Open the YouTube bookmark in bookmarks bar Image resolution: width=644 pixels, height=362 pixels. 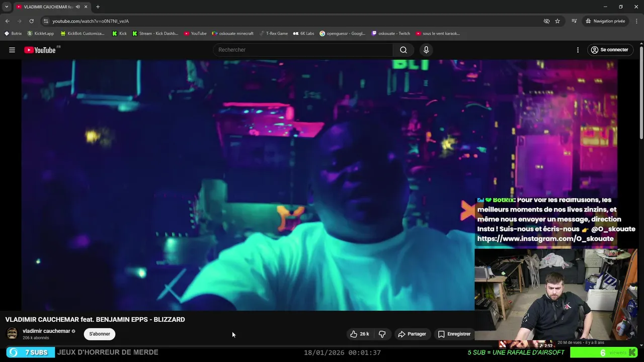point(195,34)
